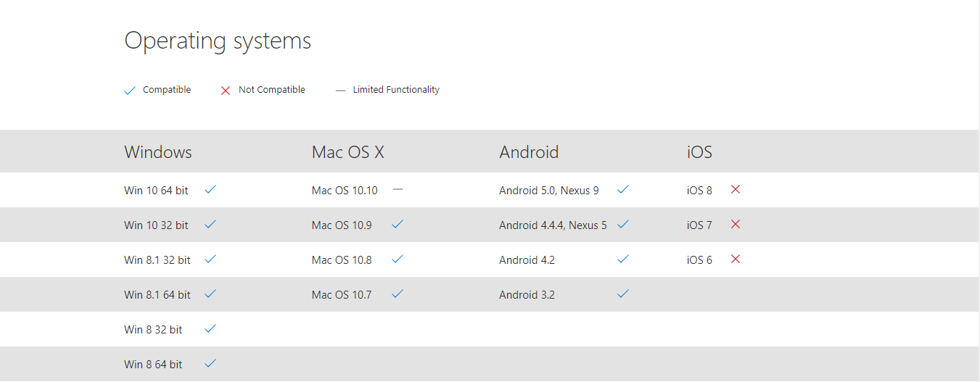Click the Not Compatible legend red X icon

tap(226, 91)
